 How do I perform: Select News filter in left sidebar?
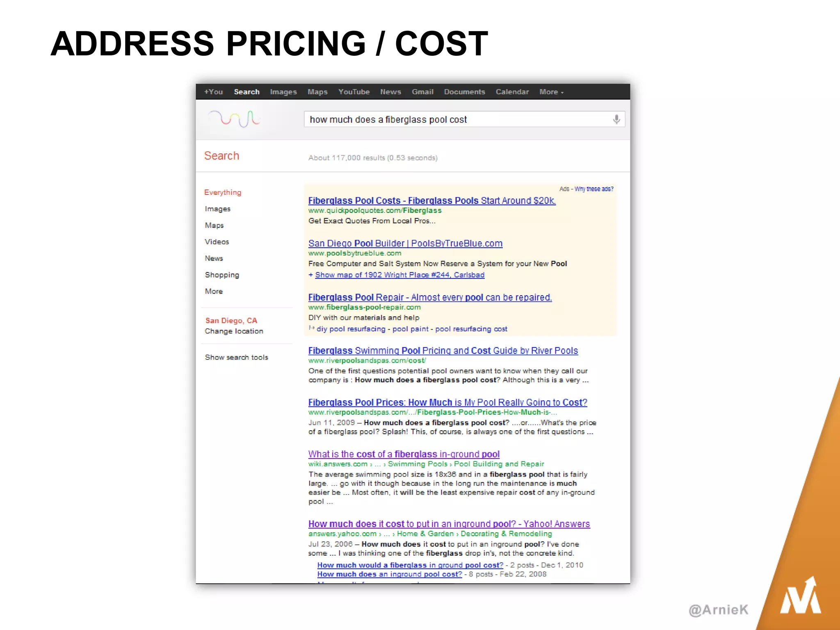point(214,258)
